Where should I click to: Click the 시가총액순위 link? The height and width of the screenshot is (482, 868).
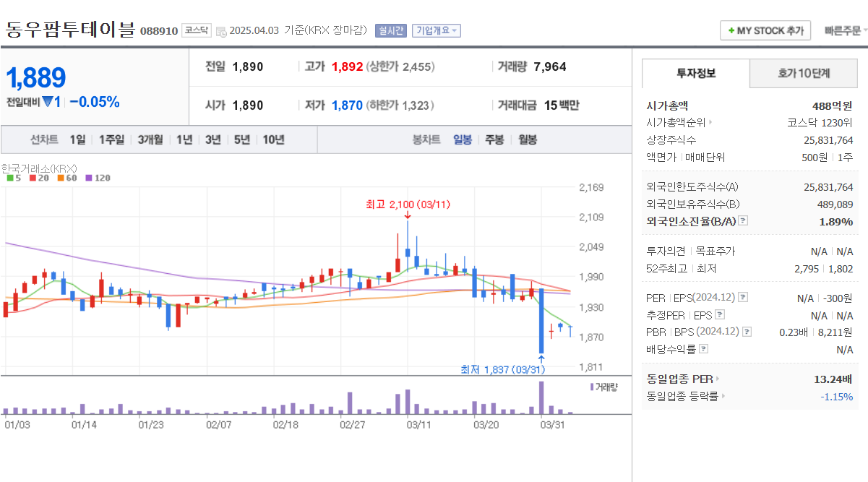tap(676, 123)
